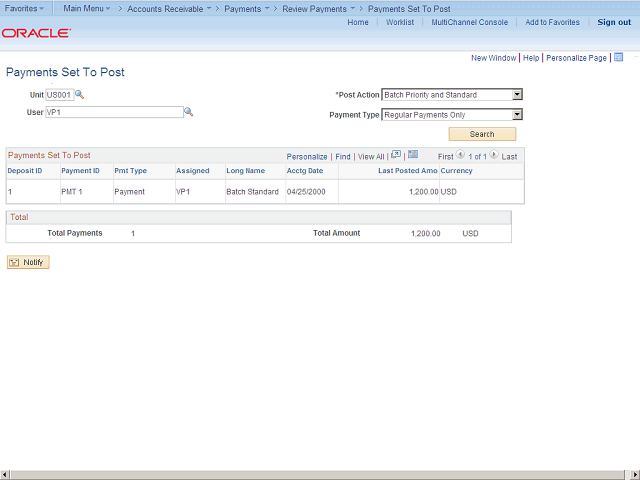Sort by Last Posted Amo column header
The image size is (640, 480).
(408, 171)
